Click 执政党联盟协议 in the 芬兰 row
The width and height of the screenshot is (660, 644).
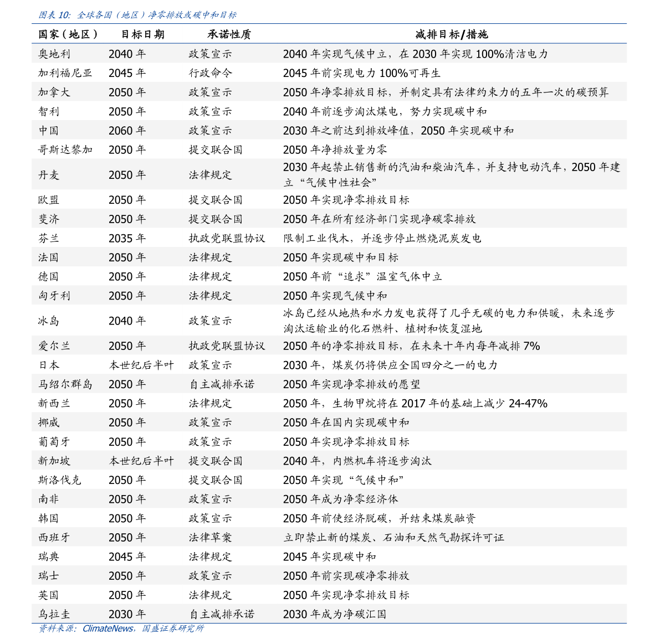227,239
